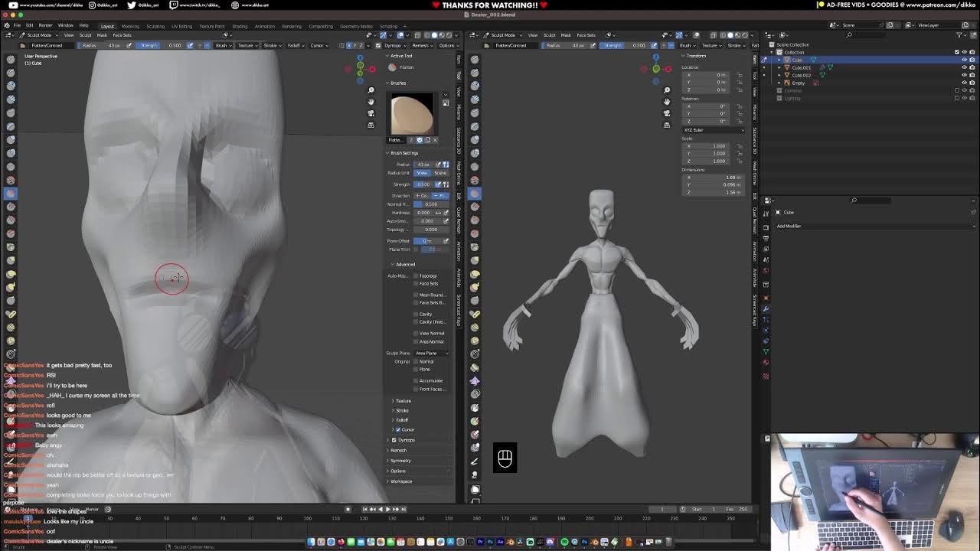Open the File menu
The image size is (980, 551).
click(17, 25)
